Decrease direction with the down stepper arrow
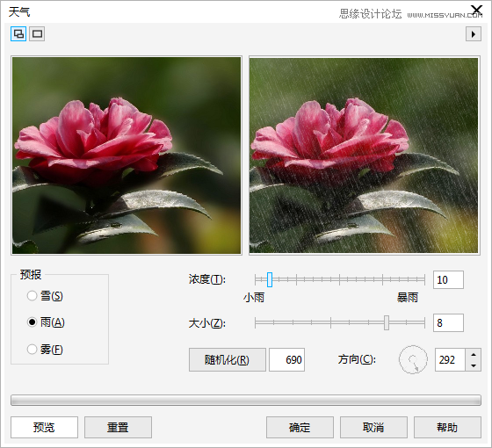 pyautogui.click(x=474, y=365)
